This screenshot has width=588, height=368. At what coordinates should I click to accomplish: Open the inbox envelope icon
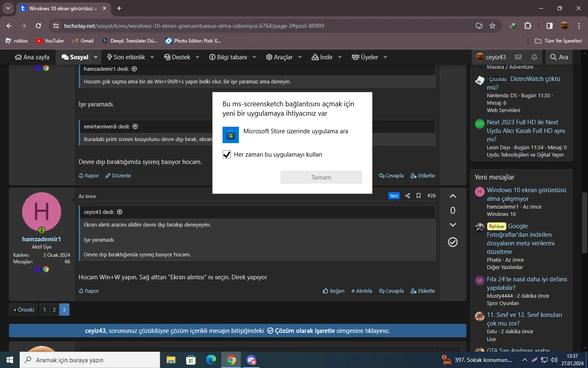[x=518, y=57]
